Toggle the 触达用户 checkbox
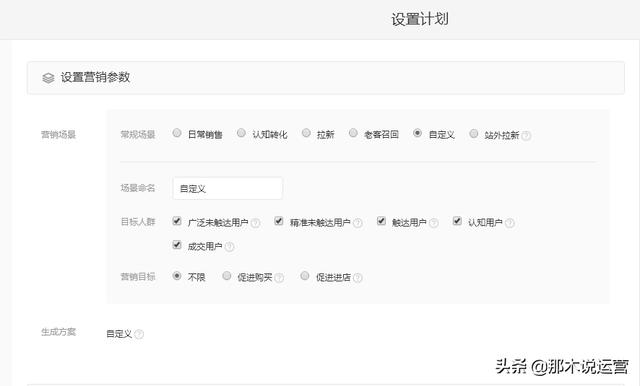The image size is (640, 386). [381, 221]
